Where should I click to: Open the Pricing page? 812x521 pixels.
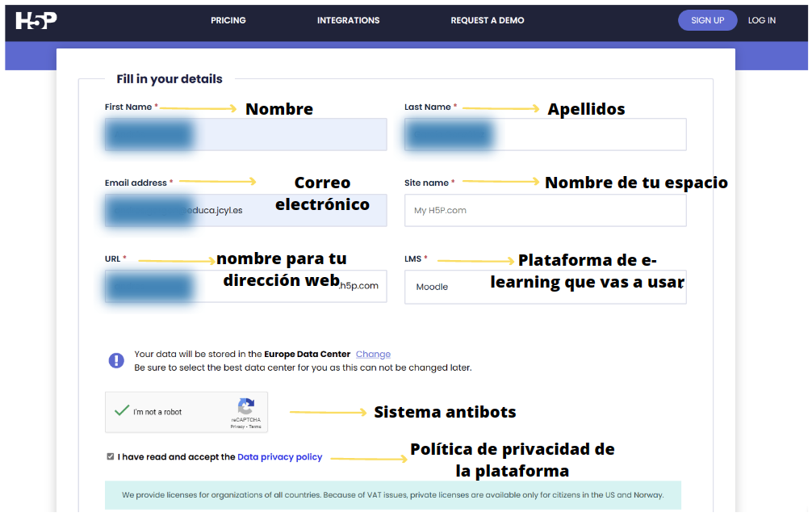[x=228, y=20]
